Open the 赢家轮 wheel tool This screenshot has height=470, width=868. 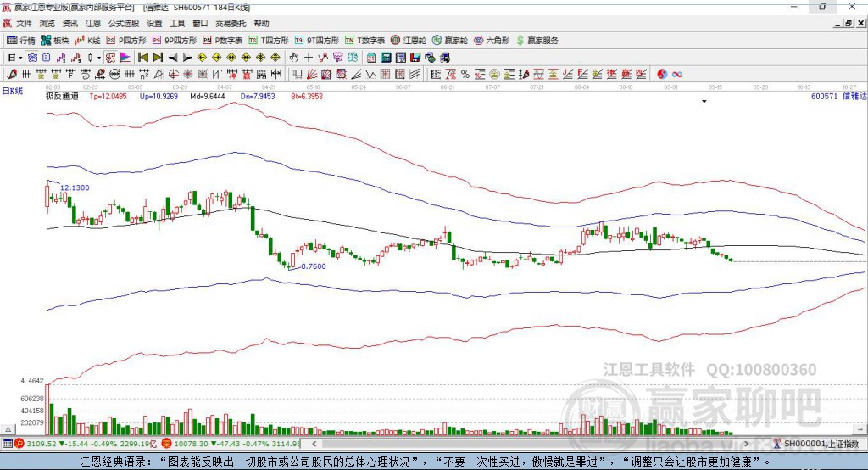(x=450, y=41)
